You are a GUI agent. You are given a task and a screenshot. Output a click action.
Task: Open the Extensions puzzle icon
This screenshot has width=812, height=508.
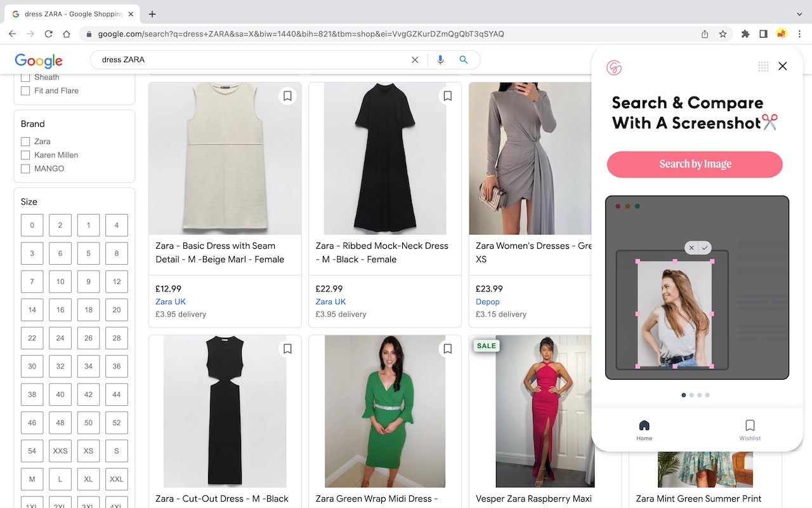tap(745, 34)
